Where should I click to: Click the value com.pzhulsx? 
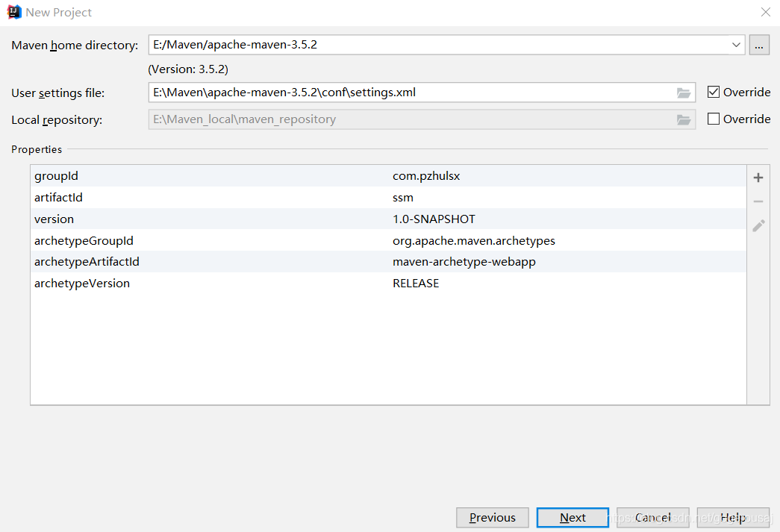pos(426,176)
